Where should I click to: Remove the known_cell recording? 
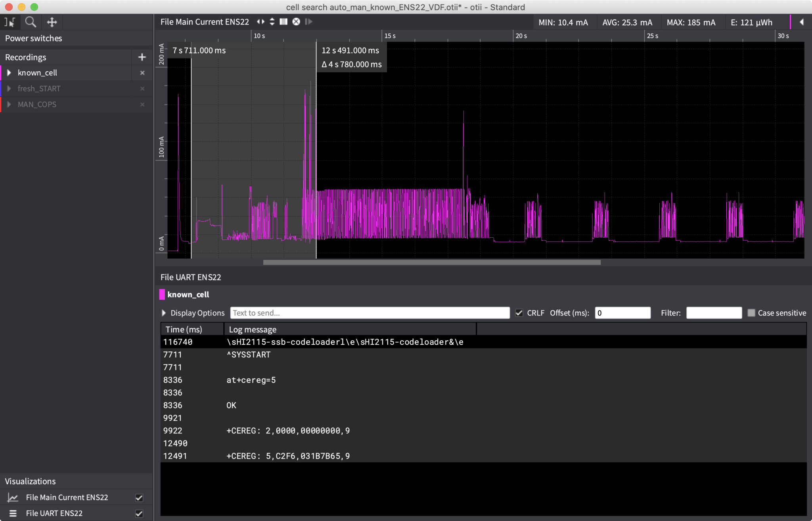coord(142,73)
